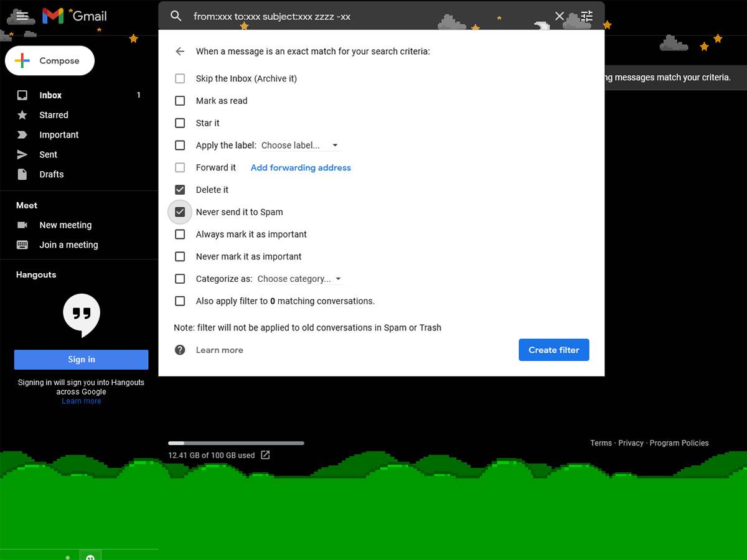The image size is (747, 560).
Task: Open the Choose label dropdown
Action: (x=299, y=145)
